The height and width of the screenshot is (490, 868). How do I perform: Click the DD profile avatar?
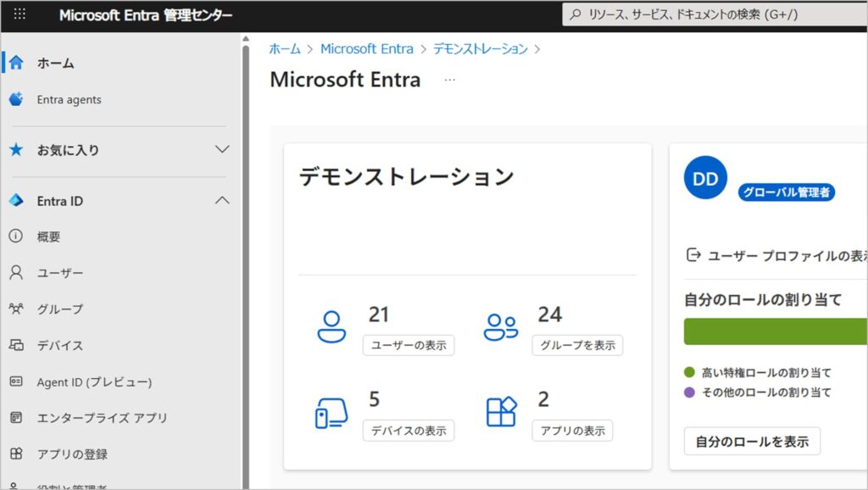(704, 178)
